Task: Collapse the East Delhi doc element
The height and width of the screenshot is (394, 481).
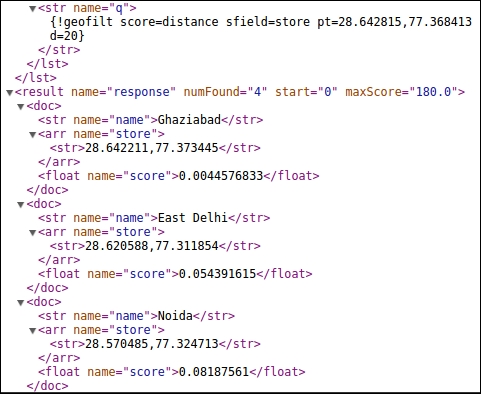Action: 21,205
